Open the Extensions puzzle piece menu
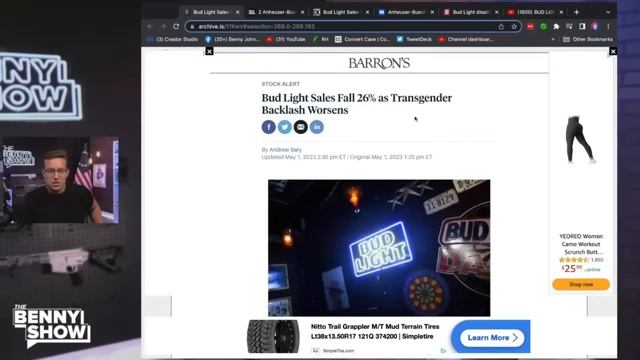The height and width of the screenshot is (360, 640). [556, 27]
